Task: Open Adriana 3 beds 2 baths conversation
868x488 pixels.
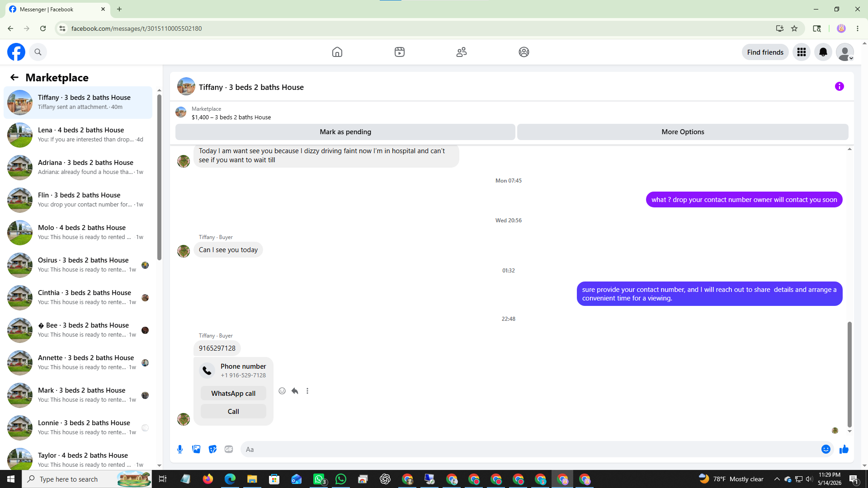Action: pyautogui.click(x=78, y=167)
